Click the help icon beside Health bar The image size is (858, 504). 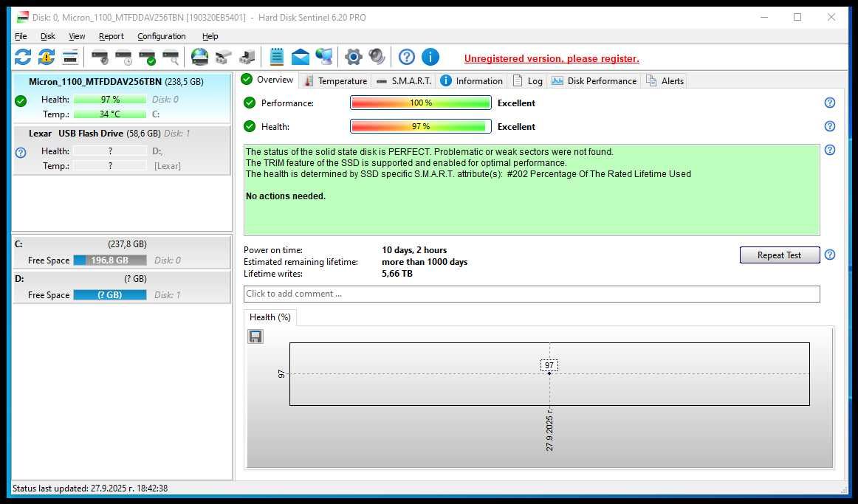pyautogui.click(x=829, y=126)
